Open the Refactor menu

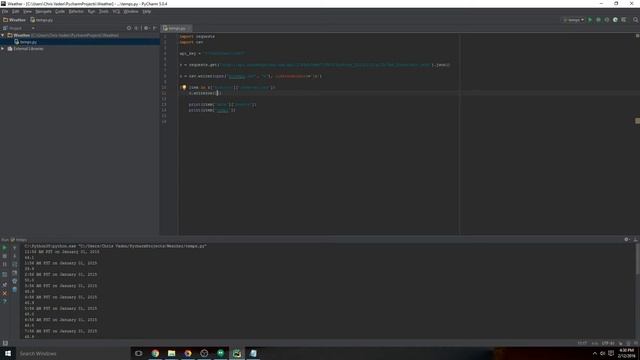pyautogui.click(x=76, y=11)
